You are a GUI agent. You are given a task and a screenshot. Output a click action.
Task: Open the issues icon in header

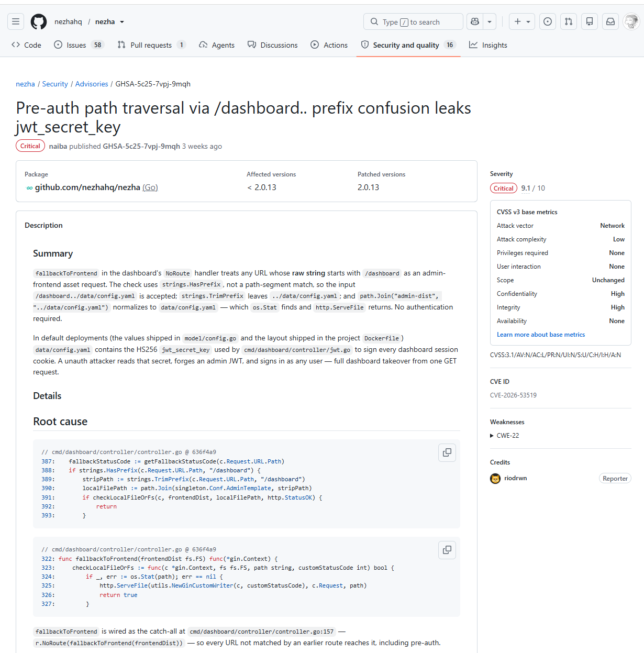(x=548, y=21)
